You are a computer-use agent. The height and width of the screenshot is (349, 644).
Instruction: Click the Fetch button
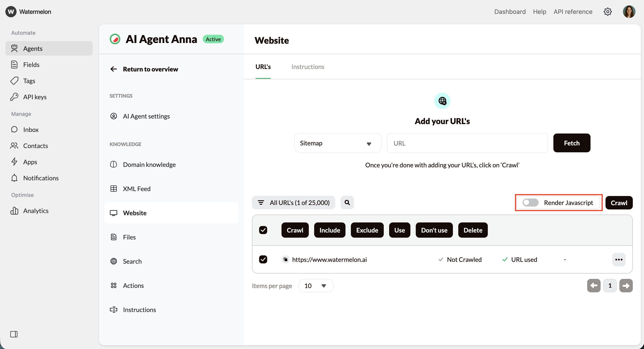572,143
